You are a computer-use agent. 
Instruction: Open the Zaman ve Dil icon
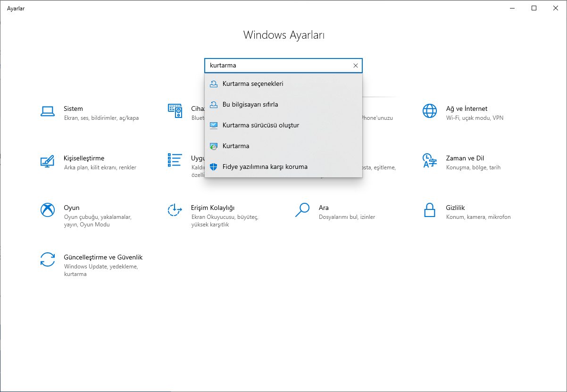pos(429,161)
